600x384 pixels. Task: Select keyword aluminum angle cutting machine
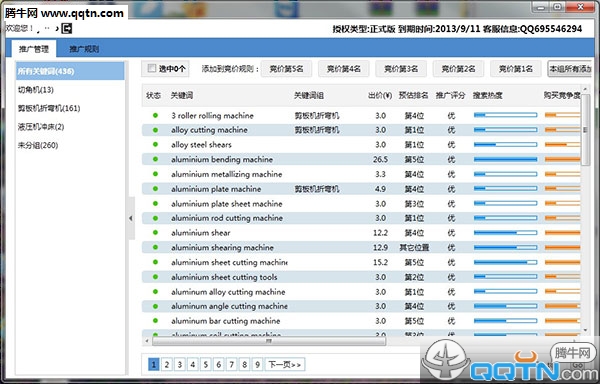pos(229,306)
